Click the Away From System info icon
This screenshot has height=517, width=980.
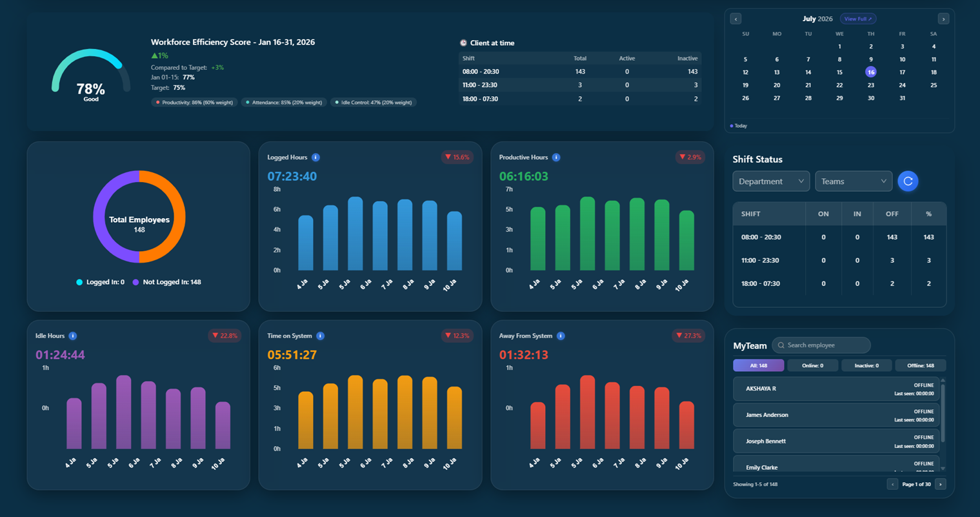click(x=561, y=336)
